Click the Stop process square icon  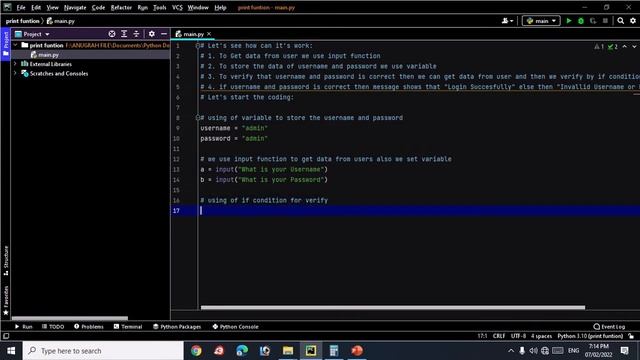click(605, 21)
